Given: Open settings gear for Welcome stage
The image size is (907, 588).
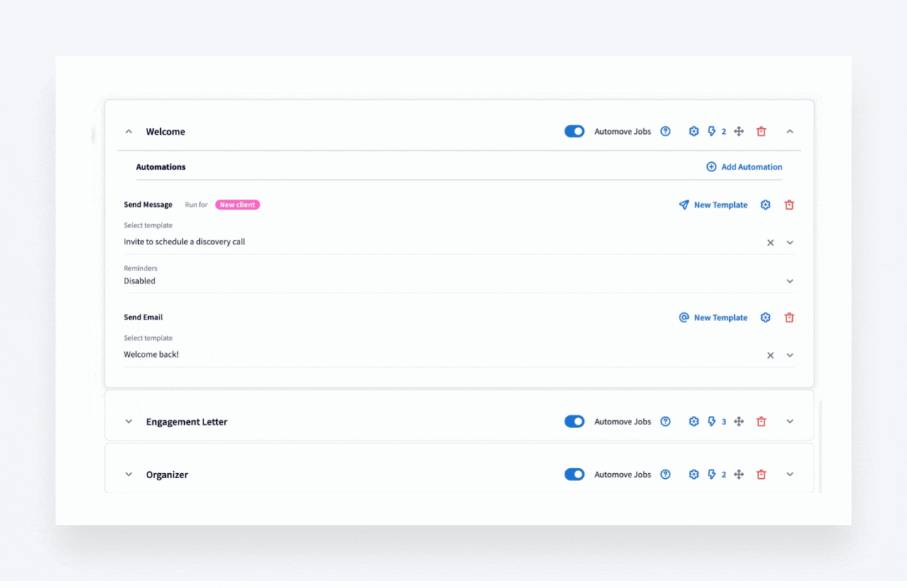Looking at the screenshot, I should (694, 132).
